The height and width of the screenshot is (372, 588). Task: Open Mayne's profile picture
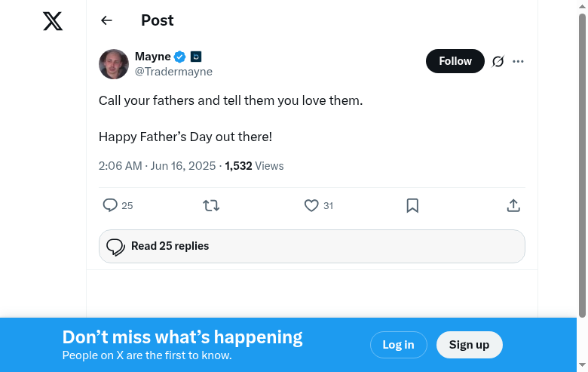coord(114,64)
